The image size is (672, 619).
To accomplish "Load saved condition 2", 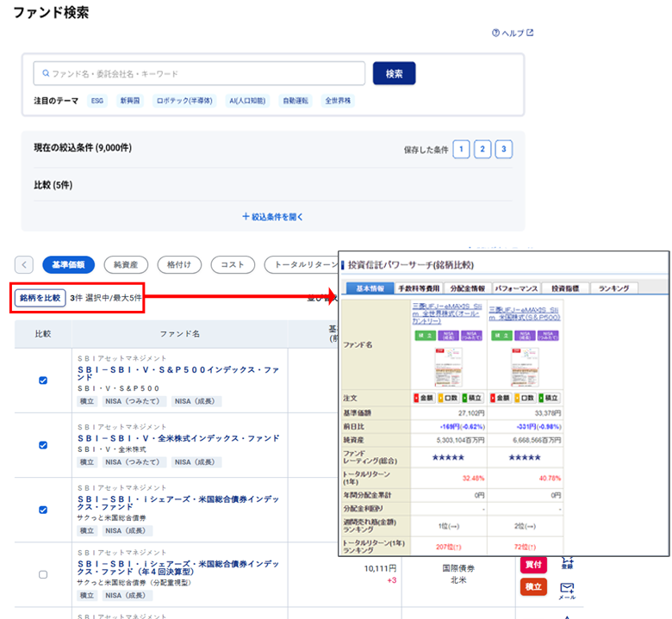I will pyautogui.click(x=482, y=149).
